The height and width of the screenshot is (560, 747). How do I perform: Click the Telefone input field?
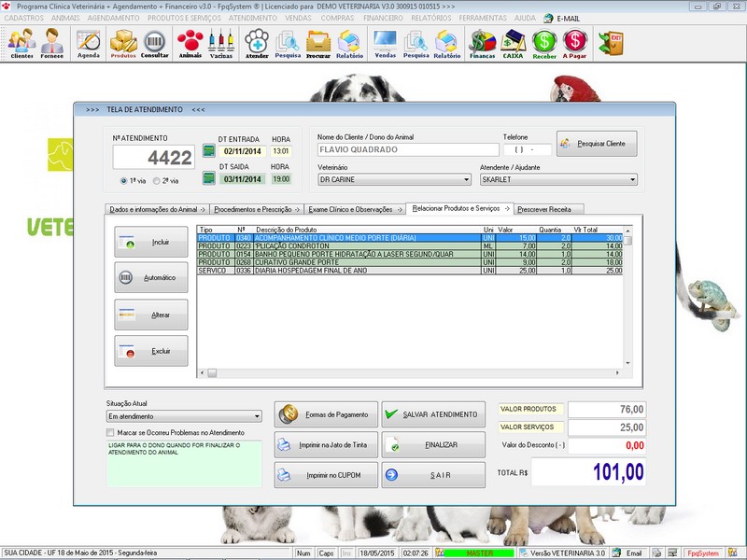[528, 149]
